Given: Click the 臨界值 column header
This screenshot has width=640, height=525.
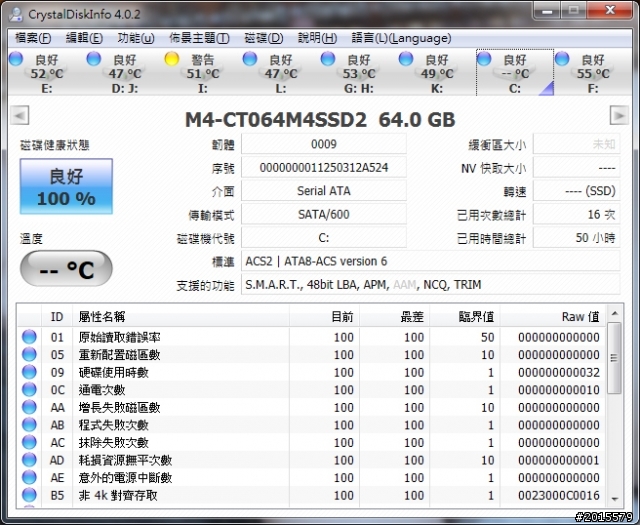Looking at the screenshot, I should [465, 316].
